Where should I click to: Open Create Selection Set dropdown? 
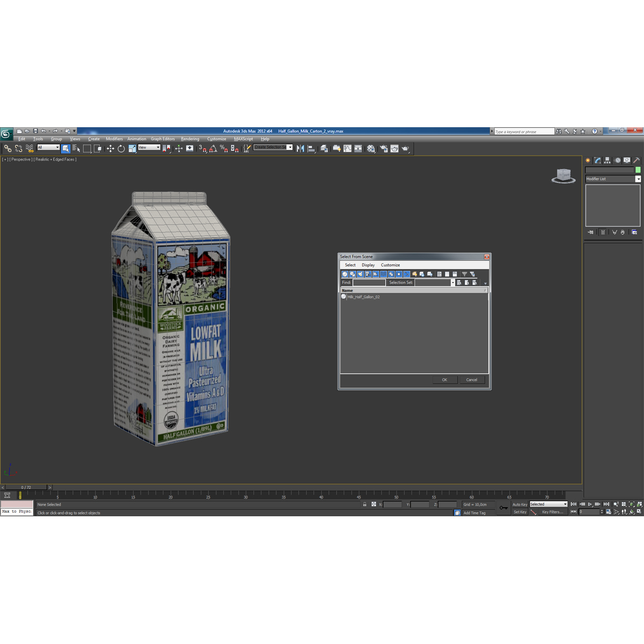(290, 147)
